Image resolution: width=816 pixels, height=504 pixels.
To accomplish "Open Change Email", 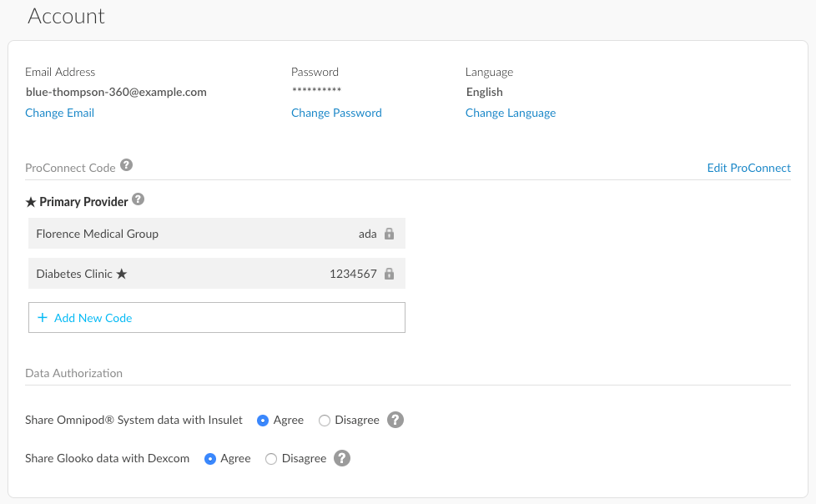I will tap(59, 113).
